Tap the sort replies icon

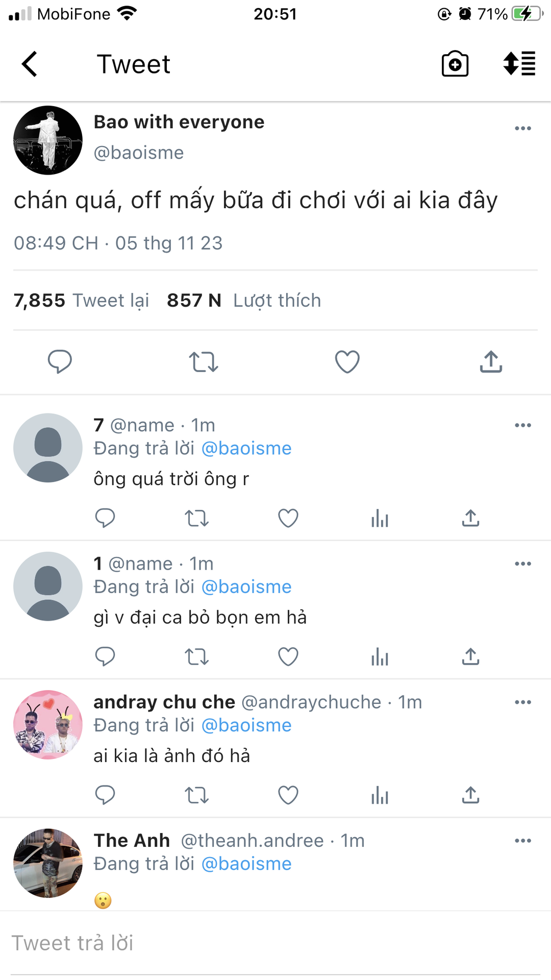(519, 64)
